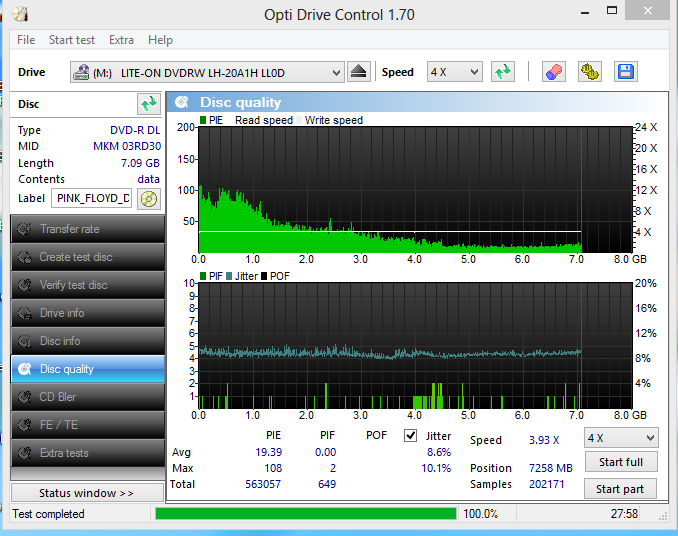Click the Speed value 3.93 X
The image size is (678, 536).
point(544,440)
